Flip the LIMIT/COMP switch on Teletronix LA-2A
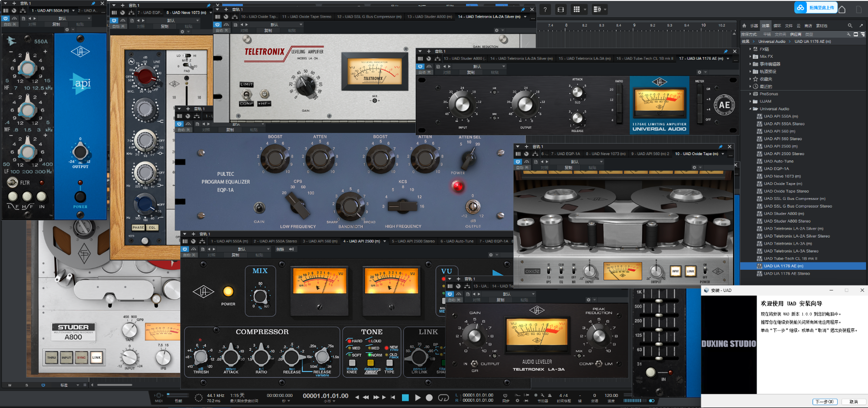868x408 pixels. click(246, 94)
